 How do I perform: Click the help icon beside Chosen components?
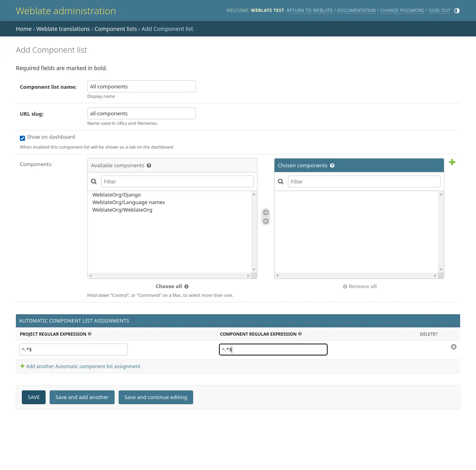click(332, 166)
